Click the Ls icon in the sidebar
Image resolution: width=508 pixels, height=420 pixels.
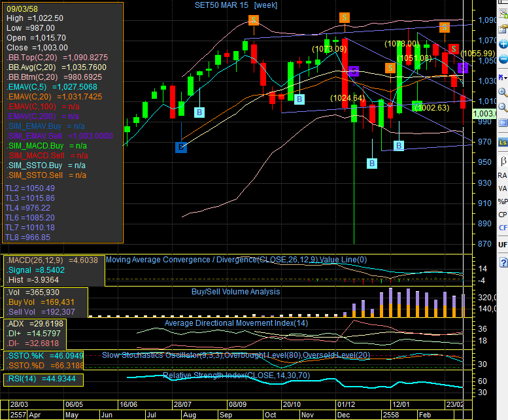click(503, 142)
